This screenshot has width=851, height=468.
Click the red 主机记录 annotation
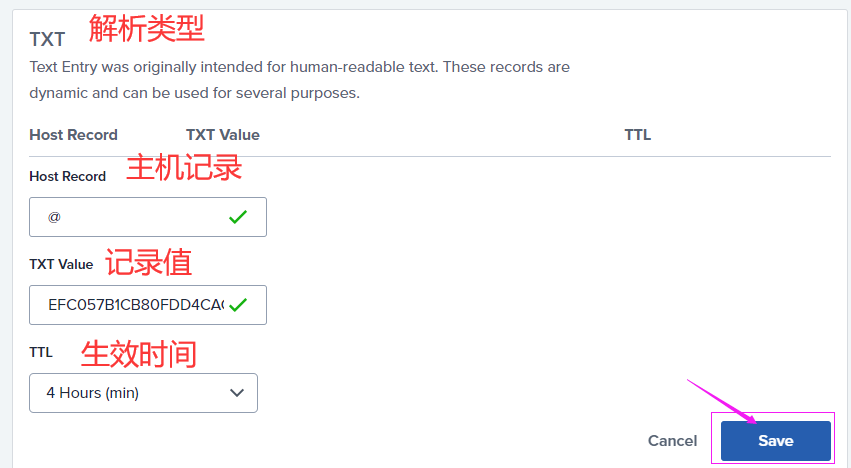pos(184,167)
